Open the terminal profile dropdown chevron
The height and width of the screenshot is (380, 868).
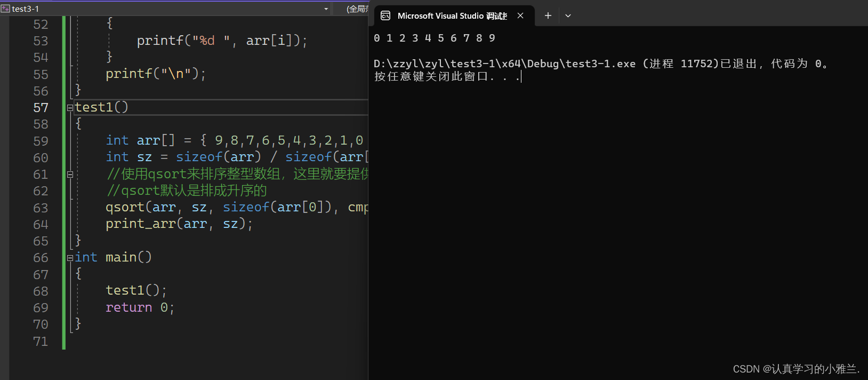pos(568,16)
